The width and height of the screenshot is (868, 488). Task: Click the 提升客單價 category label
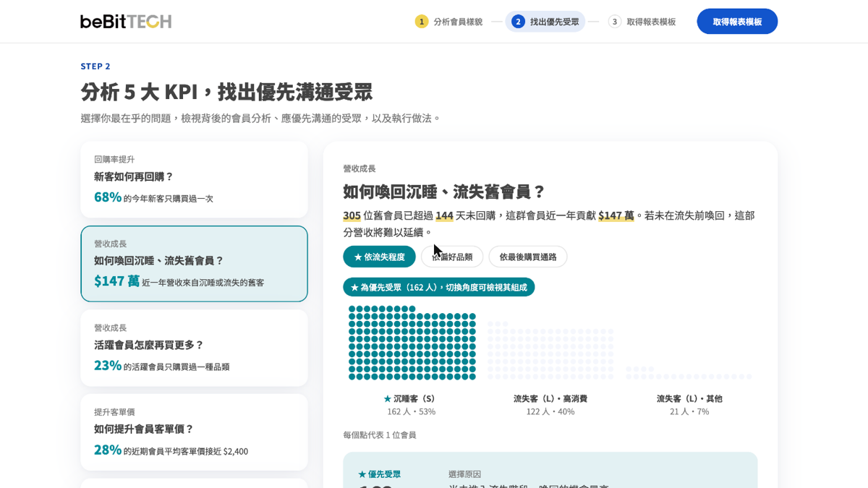point(114,412)
